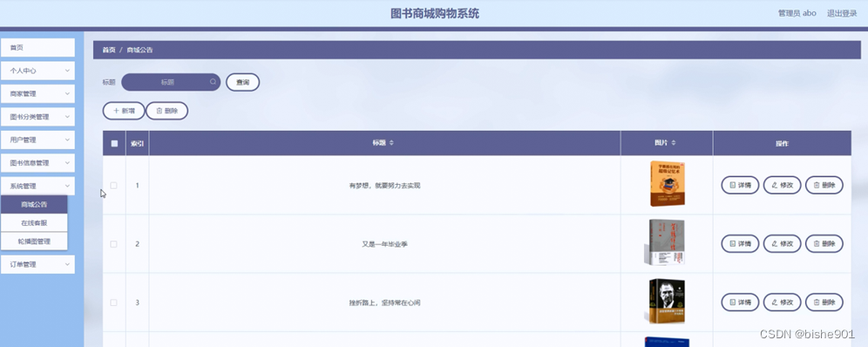This screenshot has height=347, width=868.
Task: Click the 图书商城购物系统 page title
Action: point(435,14)
